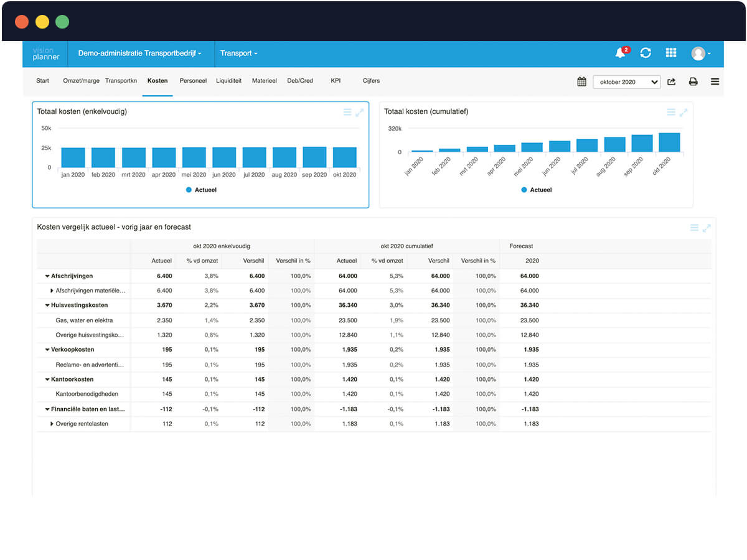Click the 'okt 2020 cumulatief' column group header
Image resolution: width=747 pixels, height=560 pixels.
[x=407, y=246]
